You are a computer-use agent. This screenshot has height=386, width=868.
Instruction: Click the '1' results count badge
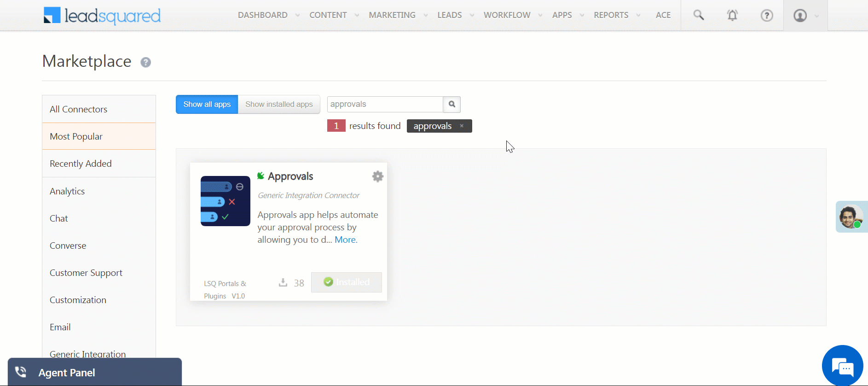pos(336,126)
